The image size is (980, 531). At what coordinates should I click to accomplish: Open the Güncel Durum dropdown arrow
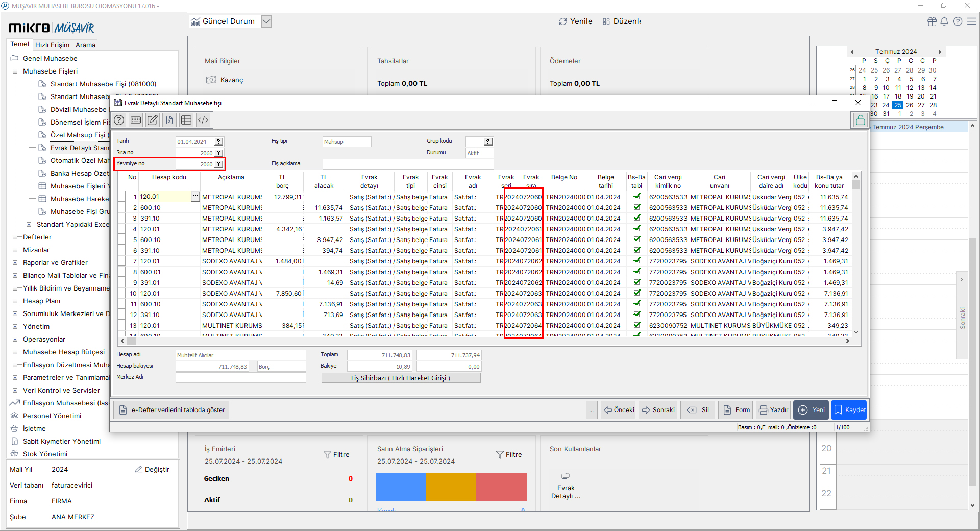(266, 21)
